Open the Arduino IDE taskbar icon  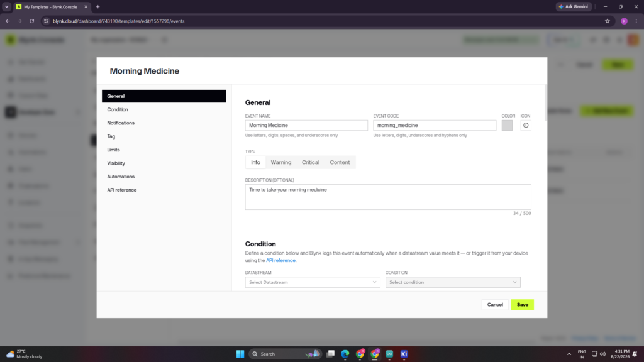[389, 354]
